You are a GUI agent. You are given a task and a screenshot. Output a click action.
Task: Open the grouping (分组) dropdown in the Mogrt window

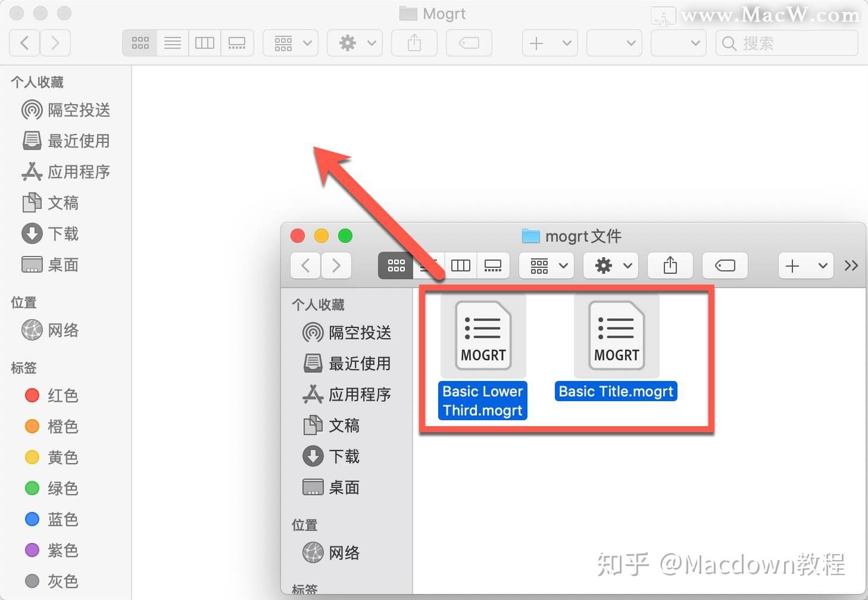(x=291, y=42)
